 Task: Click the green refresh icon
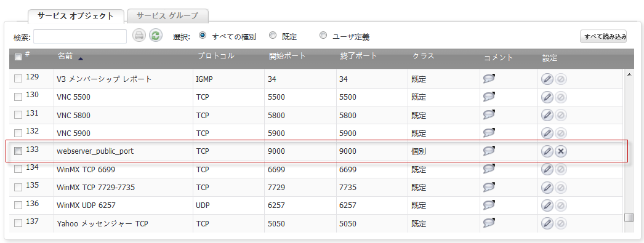pyautogui.click(x=156, y=35)
